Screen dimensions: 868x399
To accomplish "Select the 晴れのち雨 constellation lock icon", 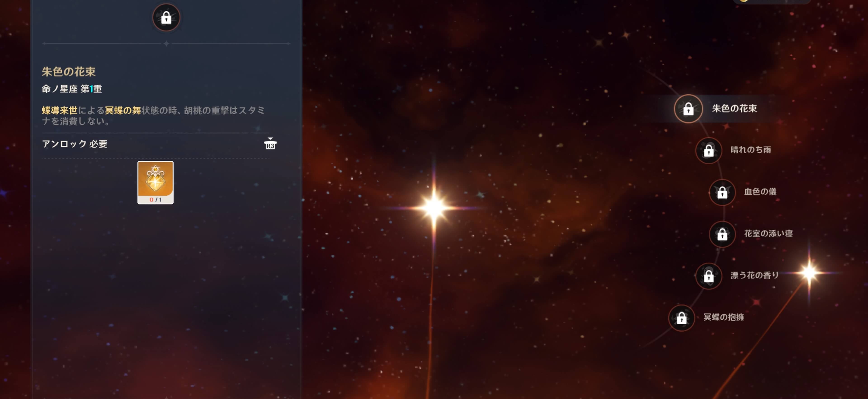I will click(x=708, y=150).
